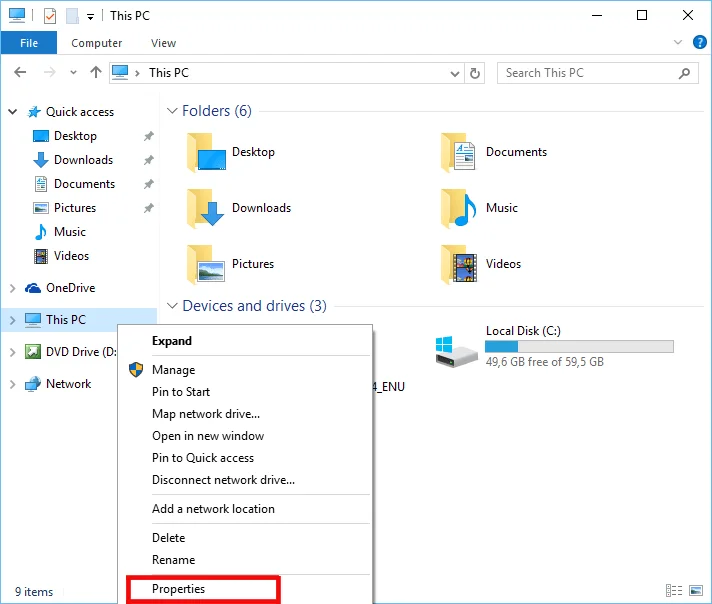
Task: Go back with the Back arrow
Action: (x=20, y=72)
